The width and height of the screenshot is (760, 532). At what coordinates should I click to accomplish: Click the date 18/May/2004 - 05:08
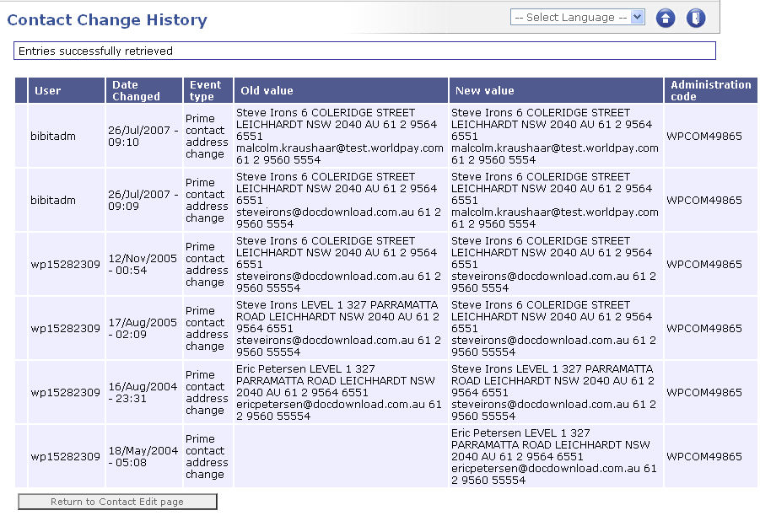[143, 456]
